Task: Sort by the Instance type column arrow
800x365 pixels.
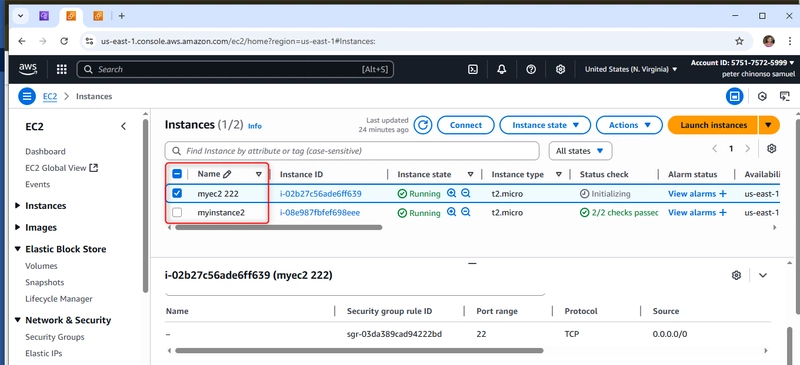Action: coord(559,174)
